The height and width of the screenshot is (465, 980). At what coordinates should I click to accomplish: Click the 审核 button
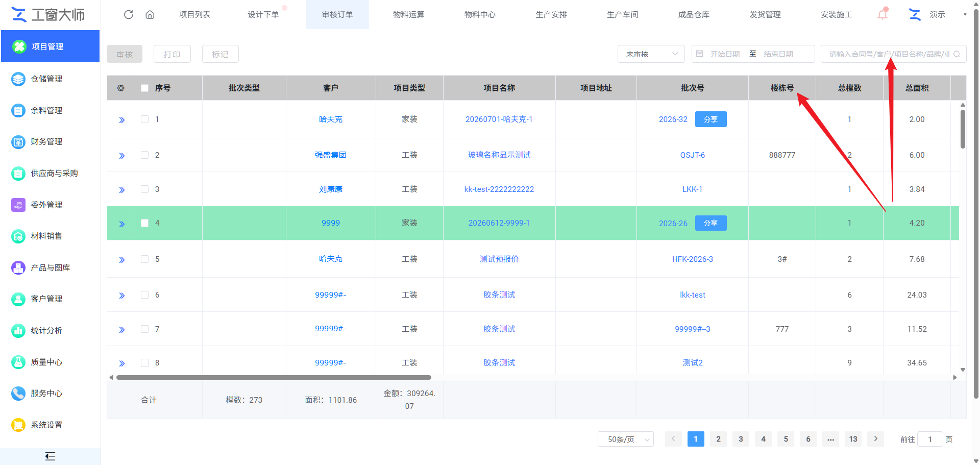click(125, 54)
